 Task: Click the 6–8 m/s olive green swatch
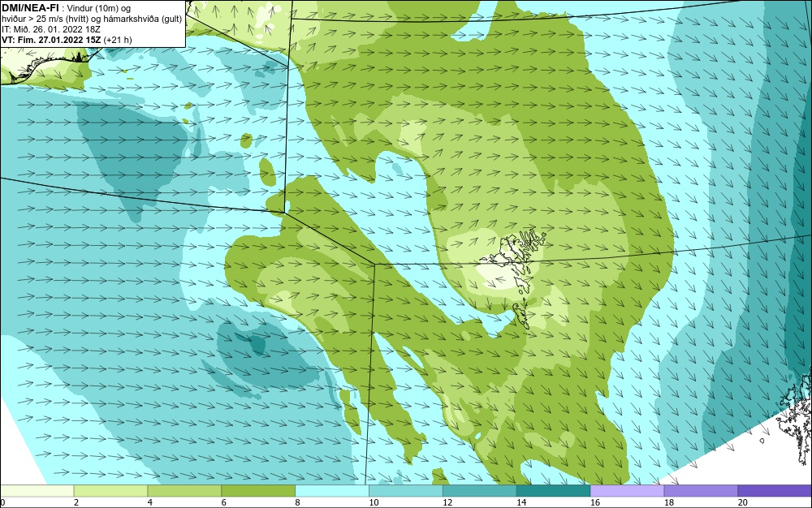click(x=258, y=490)
